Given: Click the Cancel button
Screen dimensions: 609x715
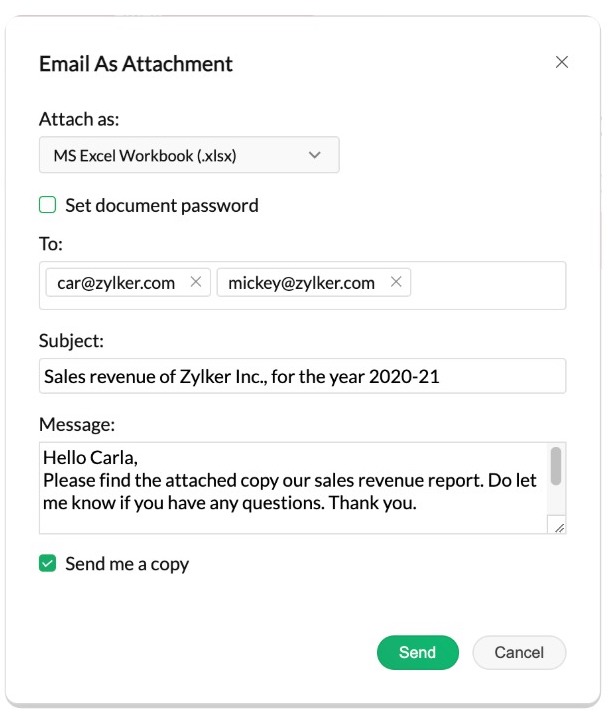Looking at the screenshot, I should pyautogui.click(x=519, y=652).
